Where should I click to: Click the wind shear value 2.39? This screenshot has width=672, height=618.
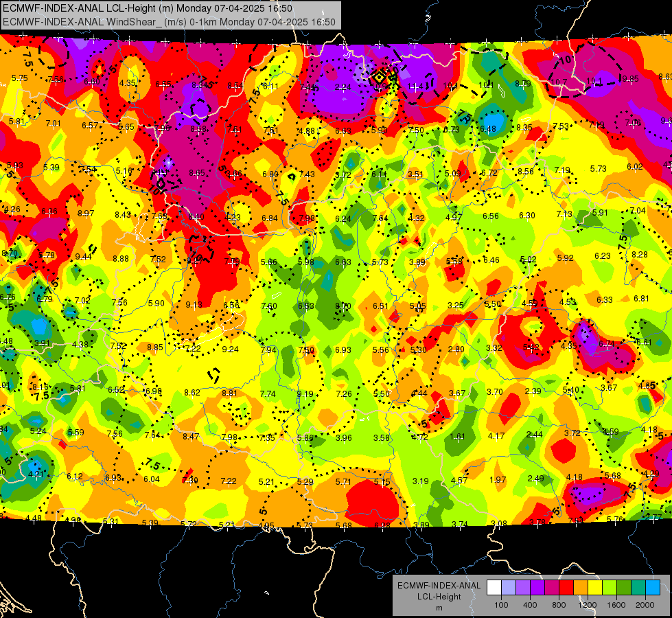(533, 391)
